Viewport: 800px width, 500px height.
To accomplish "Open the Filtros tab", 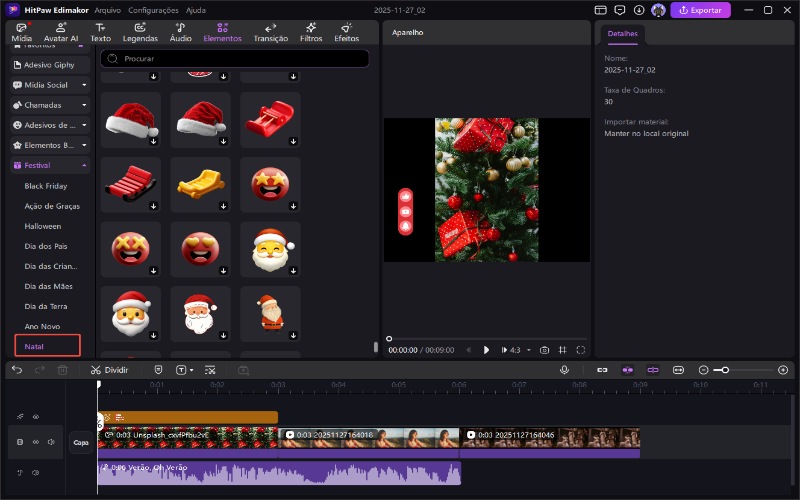I will (x=311, y=32).
